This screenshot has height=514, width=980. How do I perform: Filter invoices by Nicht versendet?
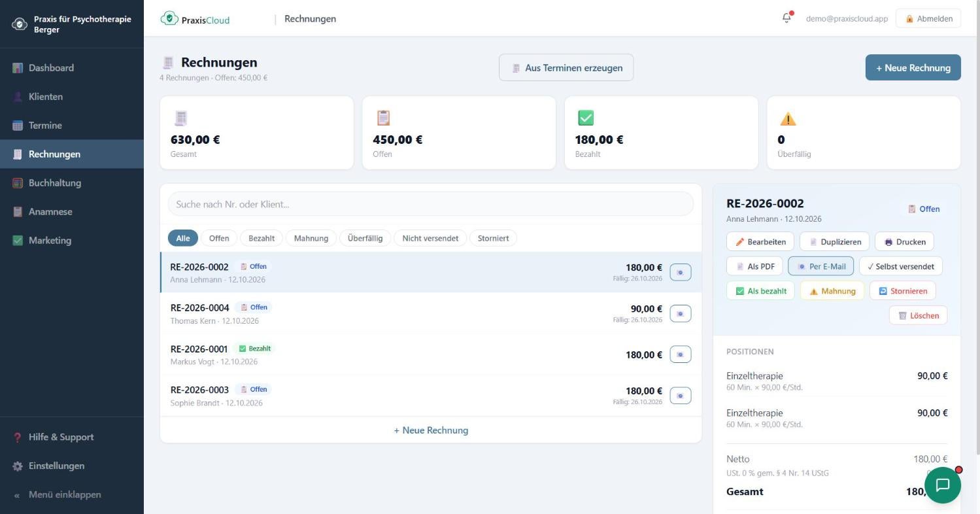(x=430, y=238)
